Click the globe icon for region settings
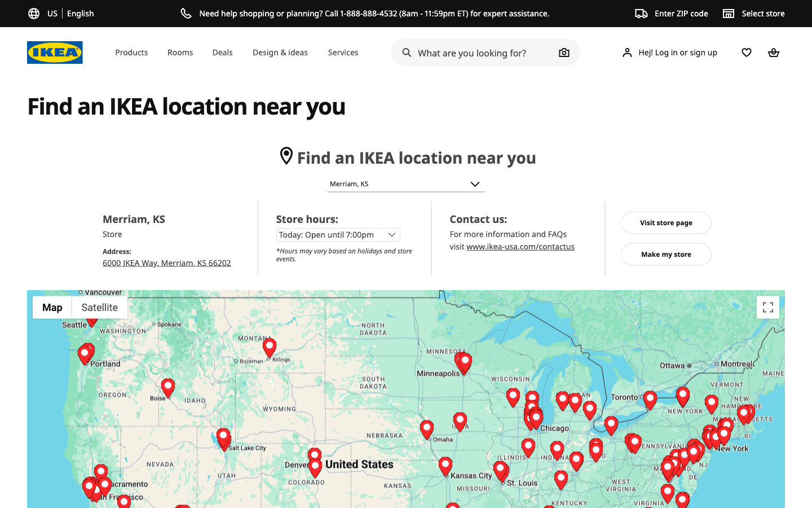This screenshot has width=812, height=508. click(x=33, y=13)
